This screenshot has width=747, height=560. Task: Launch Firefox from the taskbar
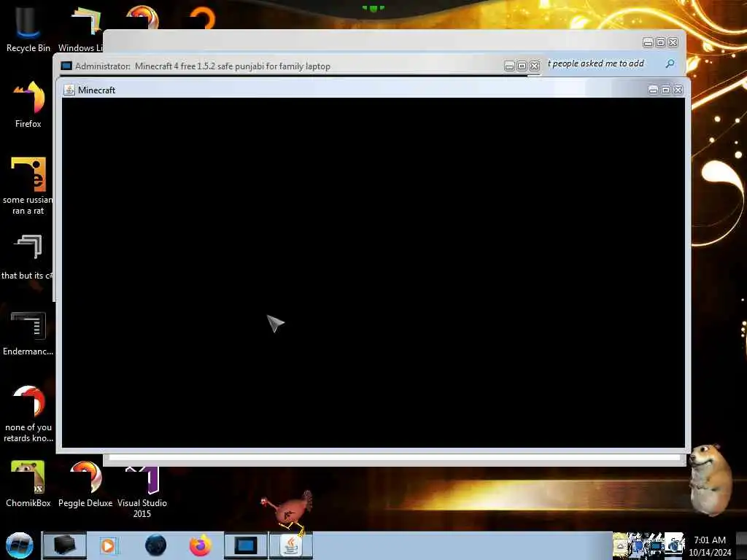tap(200, 545)
